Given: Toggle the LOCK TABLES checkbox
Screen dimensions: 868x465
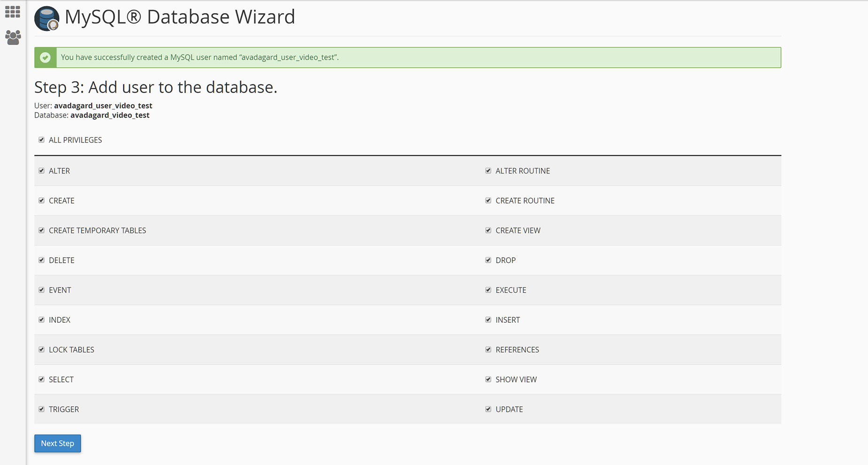Looking at the screenshot, I should click(x=41, y=350).
